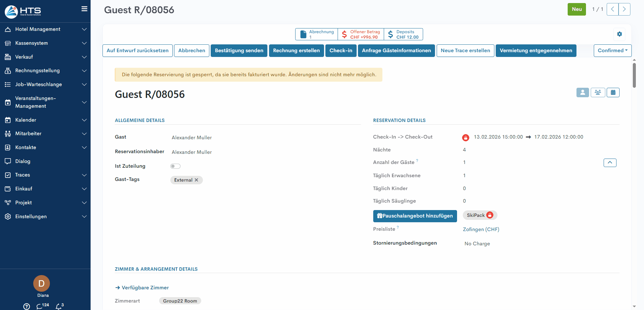Viewport: 644px width, 310px height.
Task: Go to next record arrow
Action: pyautogui.click(x=624, y=9)
